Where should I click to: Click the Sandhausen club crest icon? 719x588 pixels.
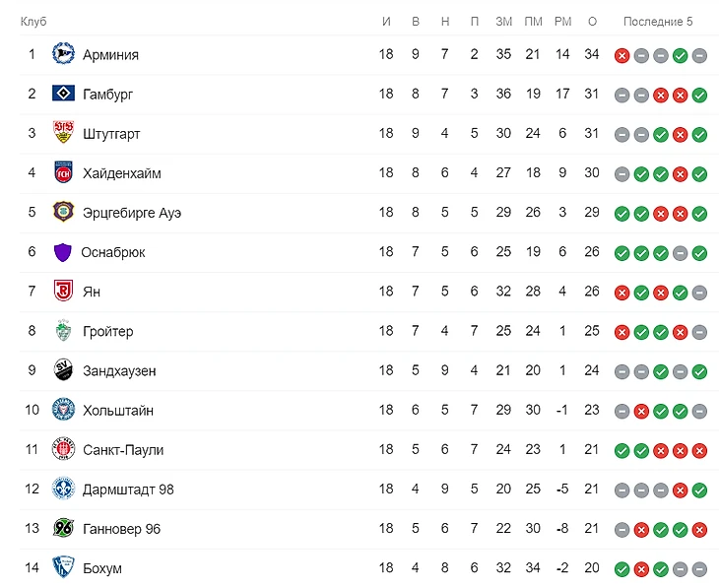(63, 371)
